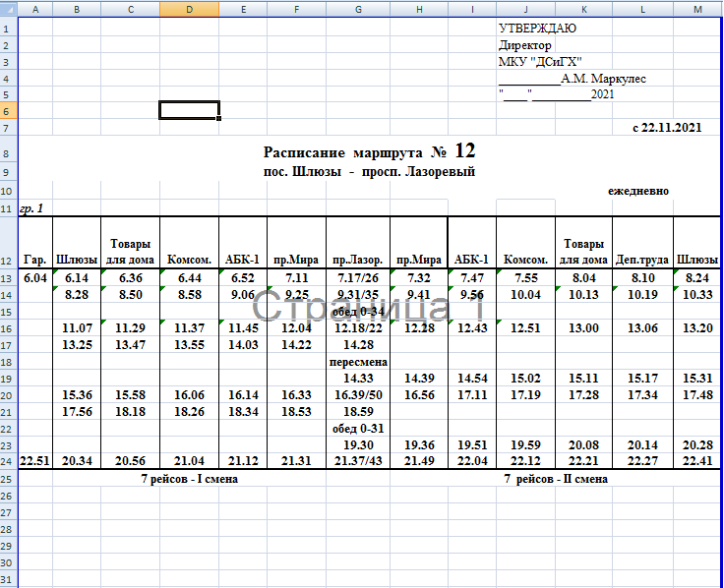
Task: Select row 12 header
Action: click(x=9, y=261)
